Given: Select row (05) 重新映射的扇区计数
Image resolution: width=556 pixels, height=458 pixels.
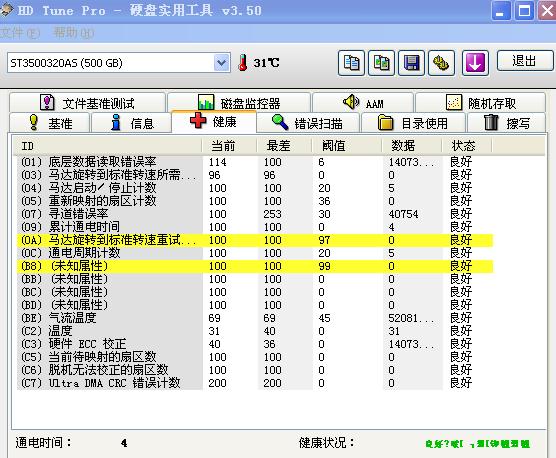Looking at the screenshot, I should coord(255,201).
